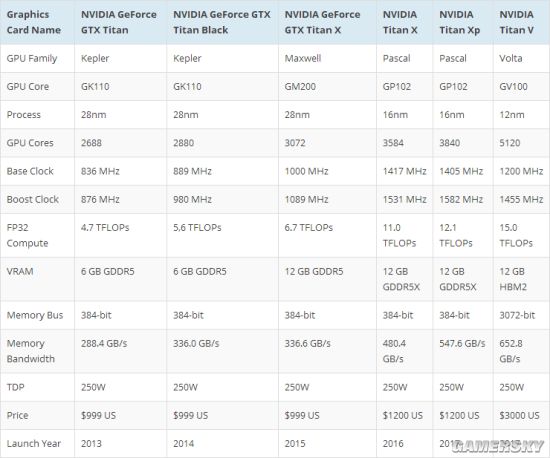Select the GV100 GPU core cell
Screen dimensions: 550x458
513,87
